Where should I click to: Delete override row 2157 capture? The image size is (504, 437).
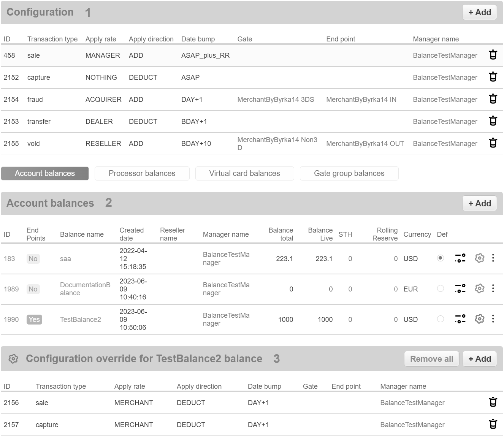click(x=493, y=424)
